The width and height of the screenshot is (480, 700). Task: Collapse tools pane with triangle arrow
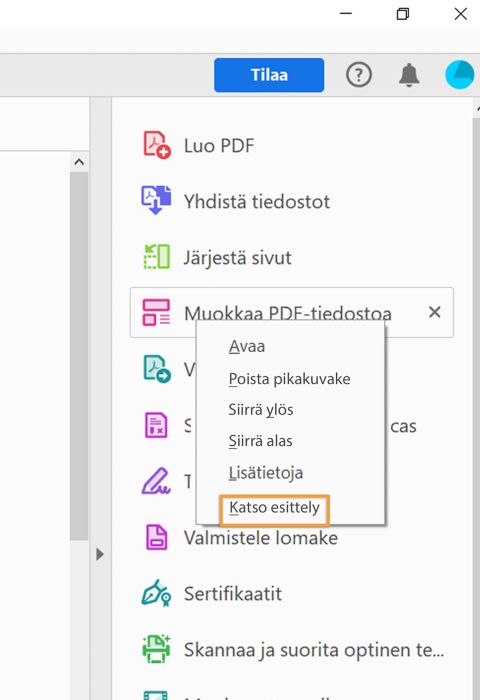100,554
